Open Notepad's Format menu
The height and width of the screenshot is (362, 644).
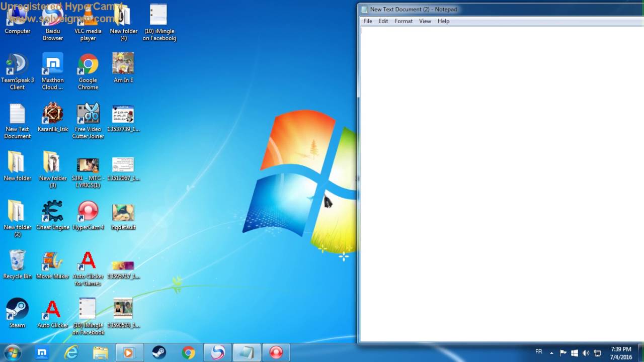point(404,21)
